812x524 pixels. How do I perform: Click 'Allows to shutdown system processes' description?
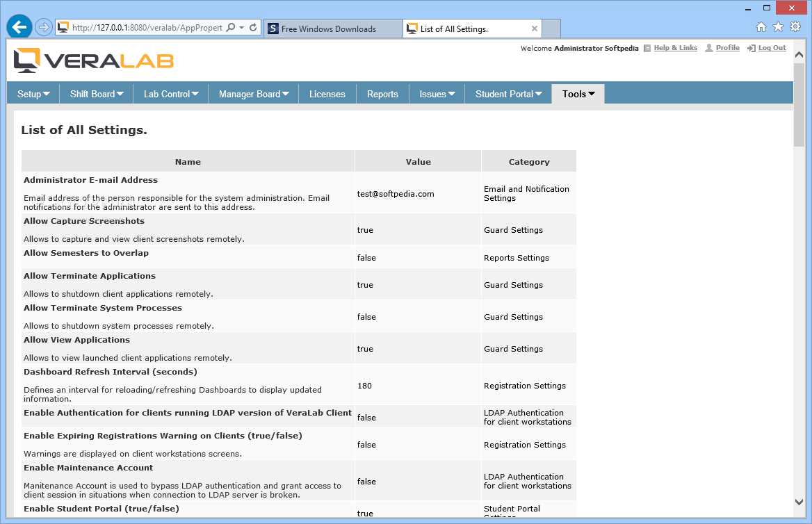(x=119, y=326)
